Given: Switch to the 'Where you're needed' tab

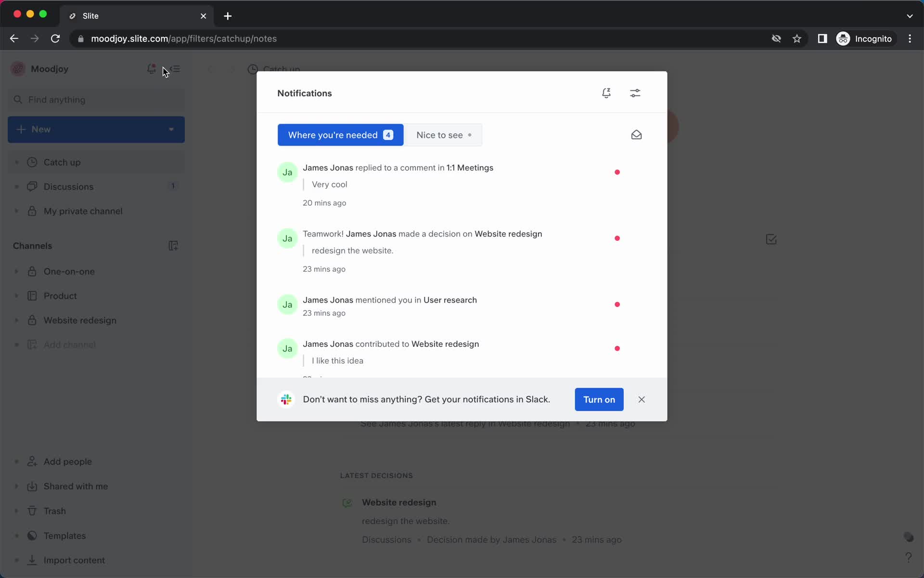Looking at the screenshot, I should pos(340,134).
